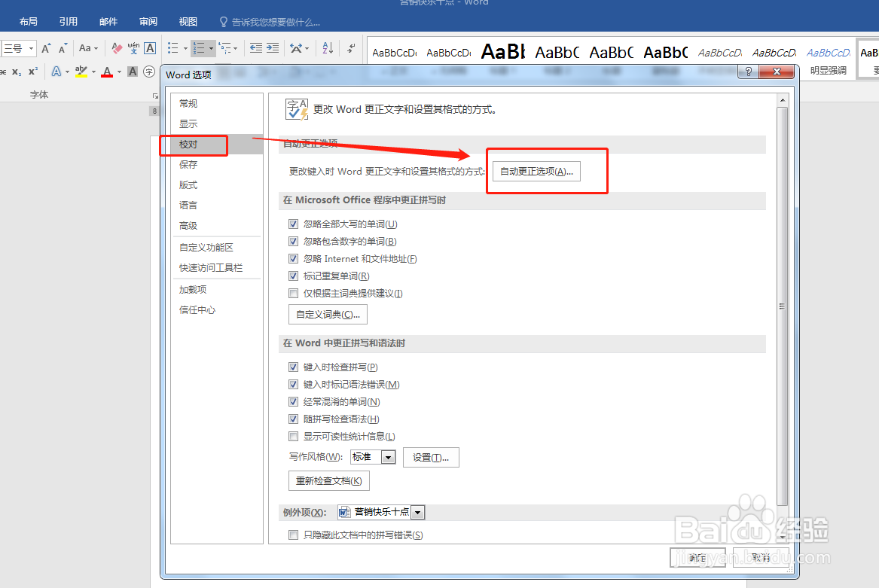Select 信任中心 in the options sidebar

(x=216, y=310)
